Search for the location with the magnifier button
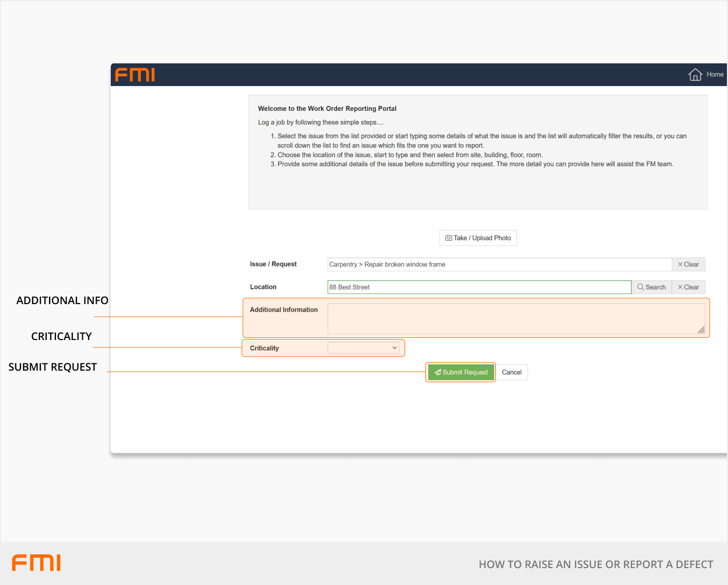Image resolution: width=728 pixels, height=585 pixels. [x=652, y=287]
